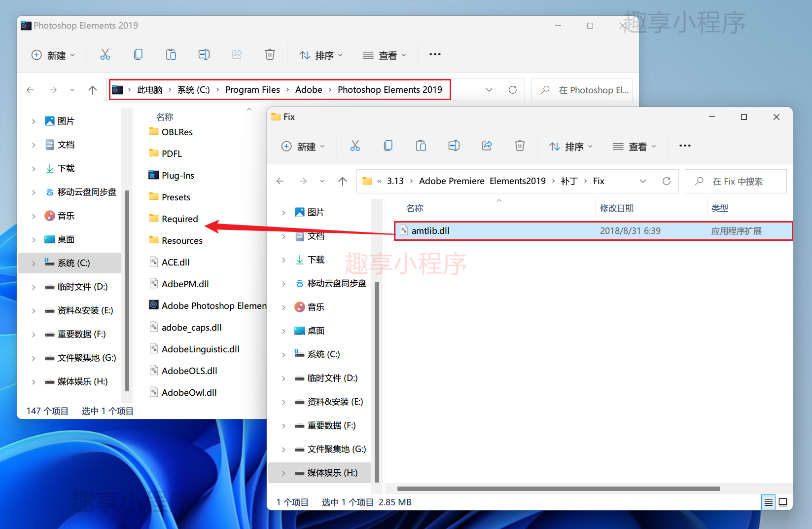Expand address dropdown in Photoshop Elements window

coord(489,90)
